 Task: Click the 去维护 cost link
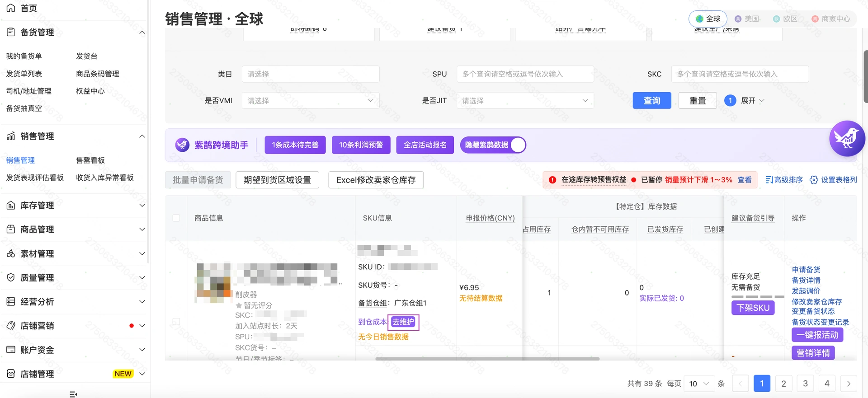tap(403, 322)
